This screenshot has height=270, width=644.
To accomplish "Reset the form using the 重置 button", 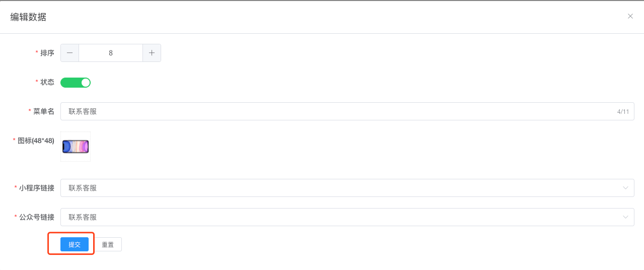I will (108, 244).
